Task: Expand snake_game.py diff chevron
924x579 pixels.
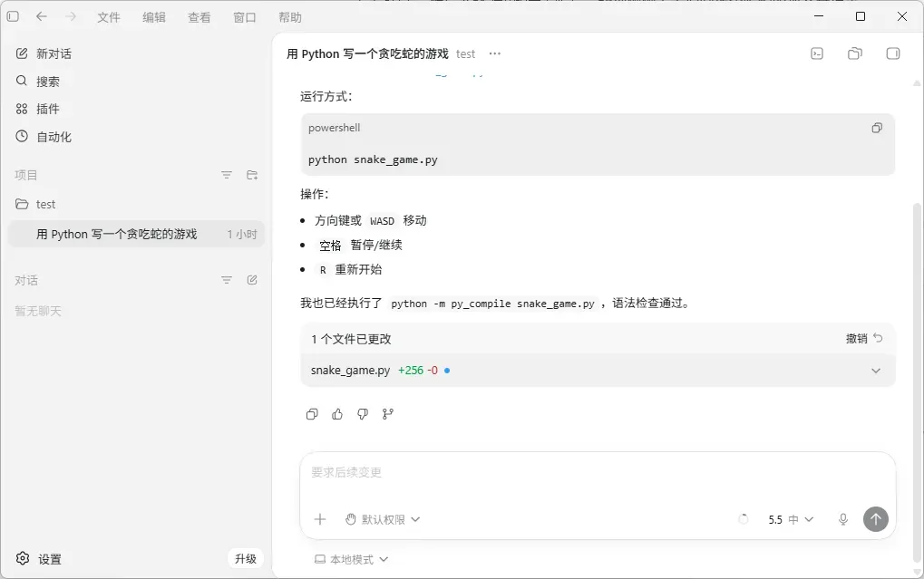Action: pos(876,371)
